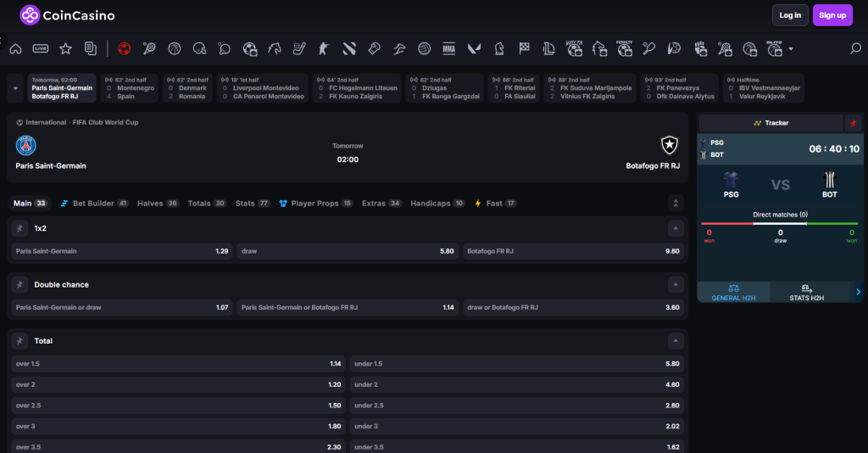The height and width of the screenshot is (453, 868).
Task: Open the Player Props tab
Action: [x=315, y=204]
